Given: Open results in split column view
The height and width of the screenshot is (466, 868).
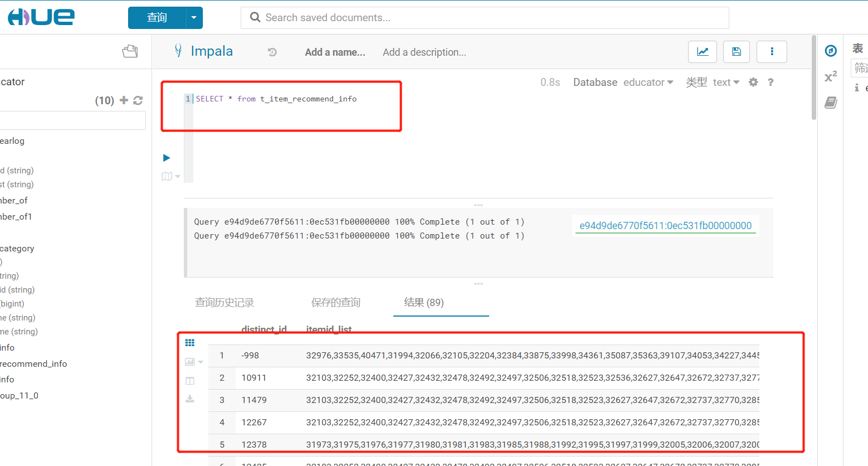Looking at the screenshot, I should [x=190, y=381].
